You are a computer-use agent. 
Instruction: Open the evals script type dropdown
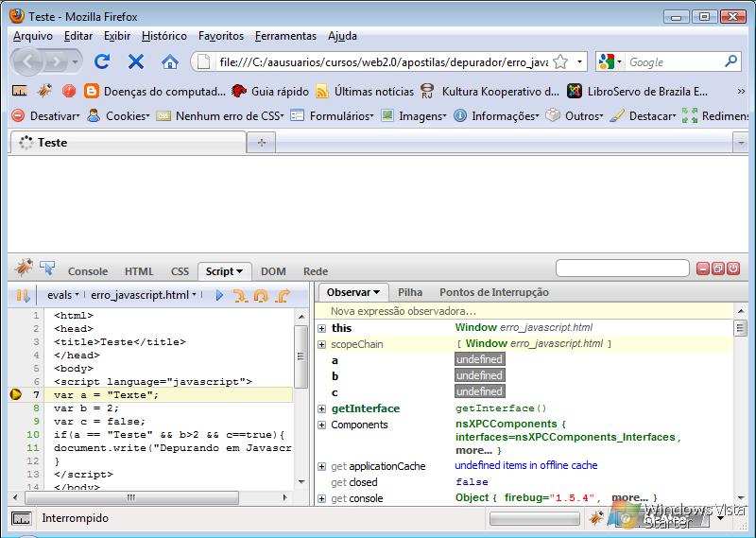click(62, 295)
